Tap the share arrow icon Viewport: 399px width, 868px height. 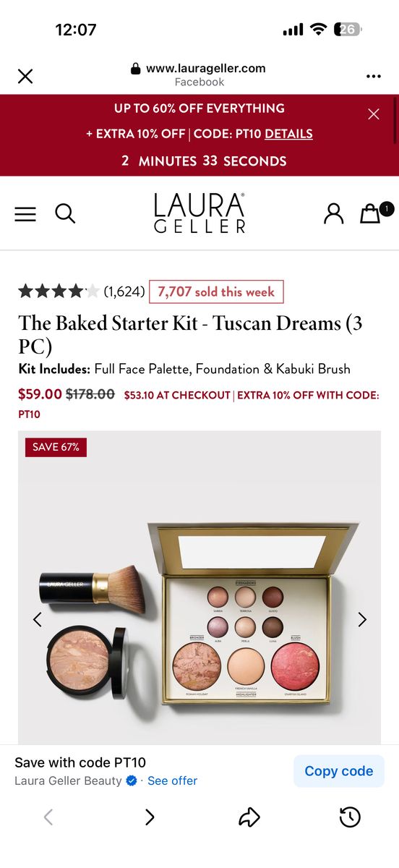(249, 817)
